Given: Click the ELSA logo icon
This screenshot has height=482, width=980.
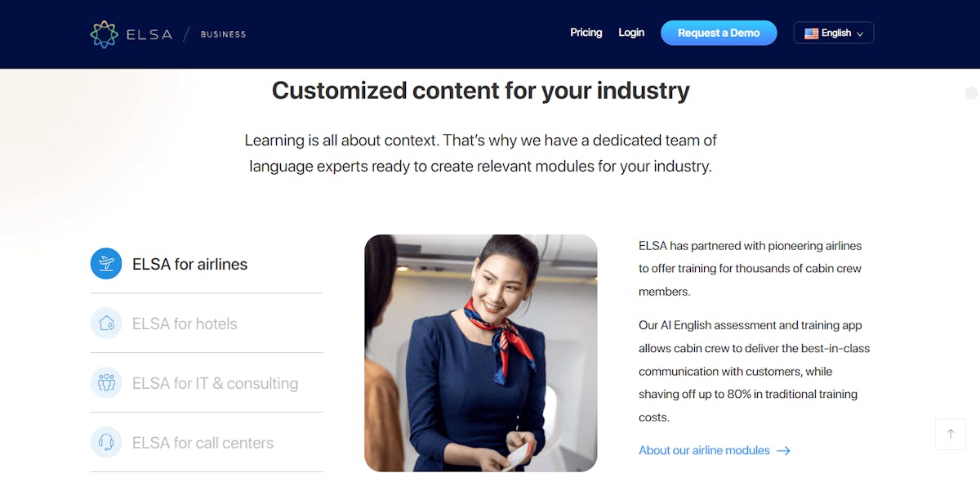Looking at the screenshot, I should 104,33.
